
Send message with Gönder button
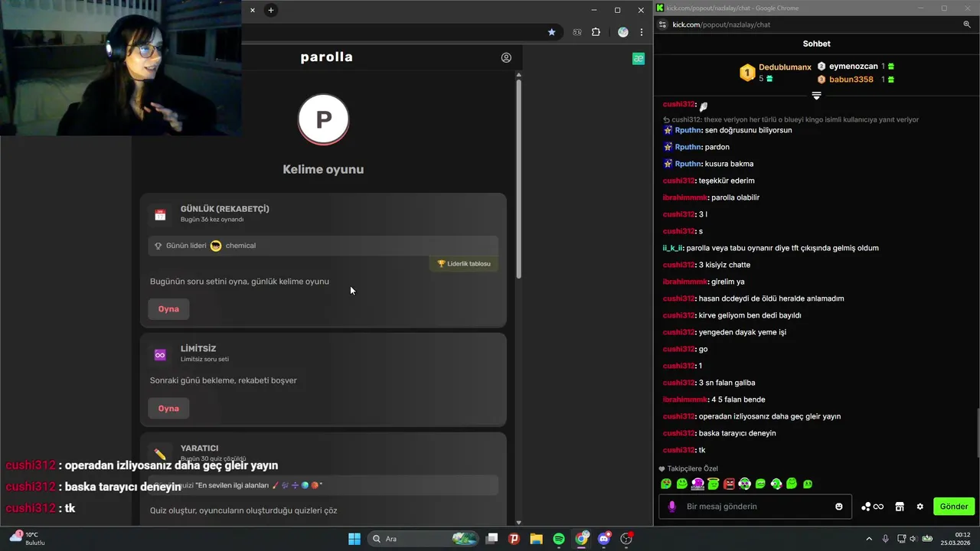click(x=954, y=507)
